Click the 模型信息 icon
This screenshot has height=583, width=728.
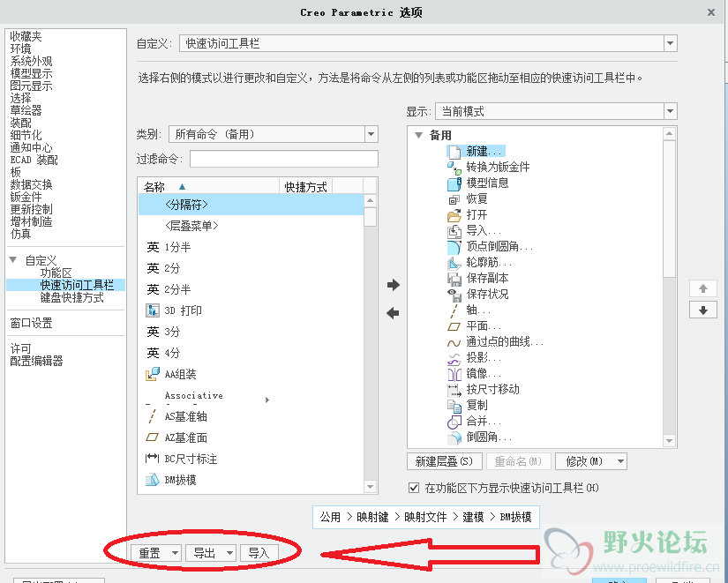[454, 183]
